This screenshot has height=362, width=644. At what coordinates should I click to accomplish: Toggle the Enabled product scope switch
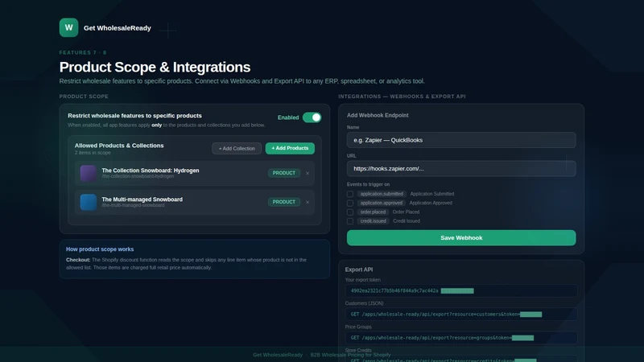coord(312,117)
